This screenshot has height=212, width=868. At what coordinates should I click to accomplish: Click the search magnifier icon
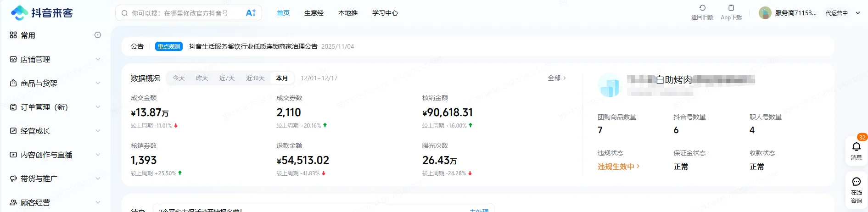pos(124,13)
